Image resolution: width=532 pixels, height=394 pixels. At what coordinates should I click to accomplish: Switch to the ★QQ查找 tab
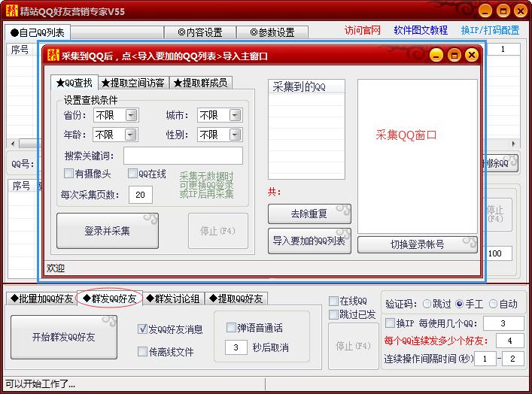click(x=74, y=83)
